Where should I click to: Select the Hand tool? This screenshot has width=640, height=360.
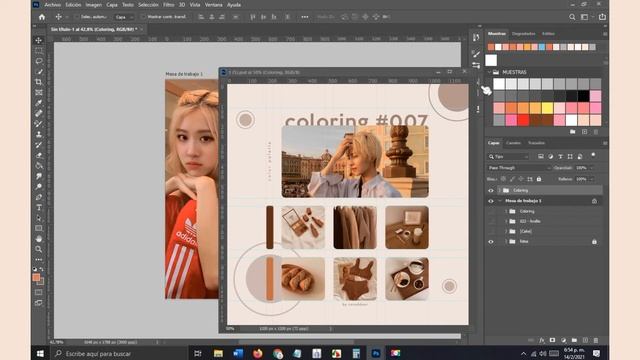(x=39, y=239)
